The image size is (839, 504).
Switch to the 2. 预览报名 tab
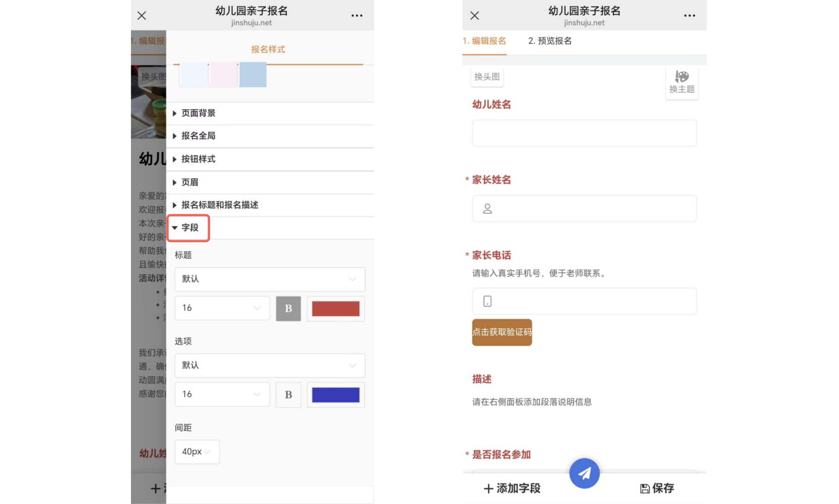(550, 41)
